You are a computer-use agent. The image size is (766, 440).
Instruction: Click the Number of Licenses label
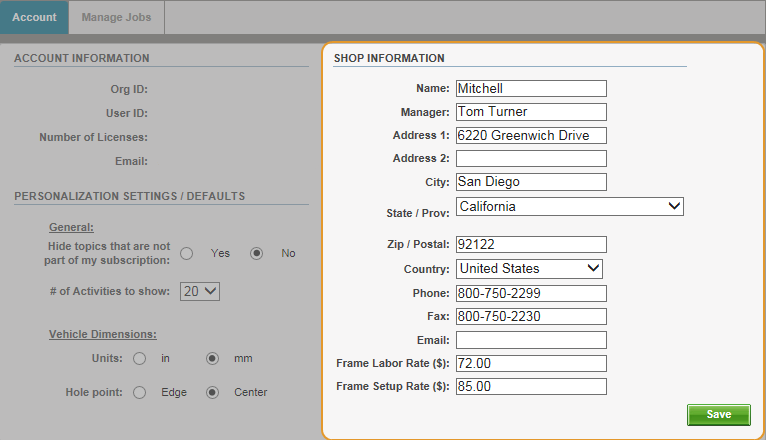pos(93,137)
